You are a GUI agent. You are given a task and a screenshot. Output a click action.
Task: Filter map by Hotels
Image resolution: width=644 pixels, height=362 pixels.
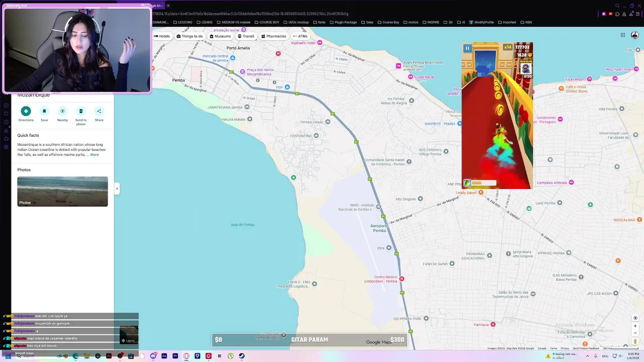pos(162,36)
